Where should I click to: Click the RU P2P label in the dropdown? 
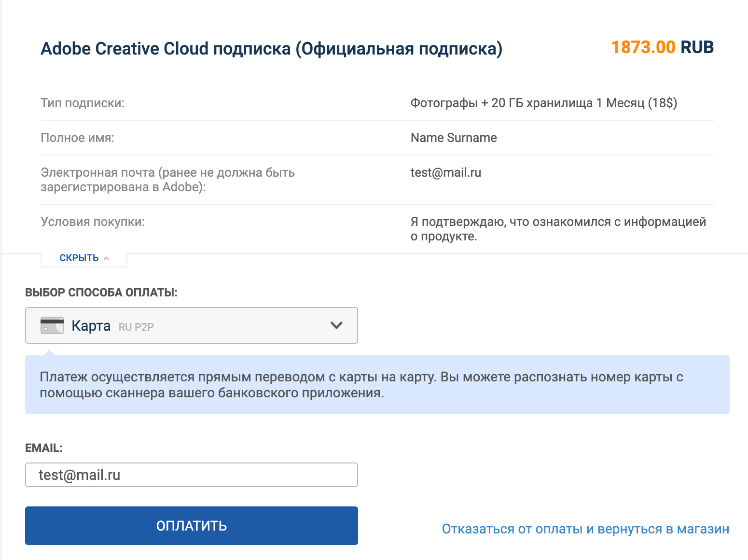point(136,327)
